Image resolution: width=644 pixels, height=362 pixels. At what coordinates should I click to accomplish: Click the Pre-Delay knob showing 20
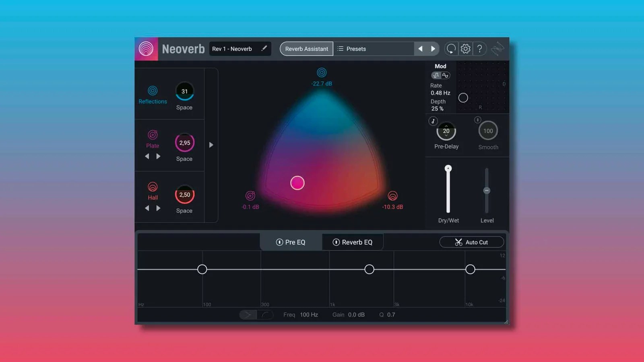click(x=446, y=131)
